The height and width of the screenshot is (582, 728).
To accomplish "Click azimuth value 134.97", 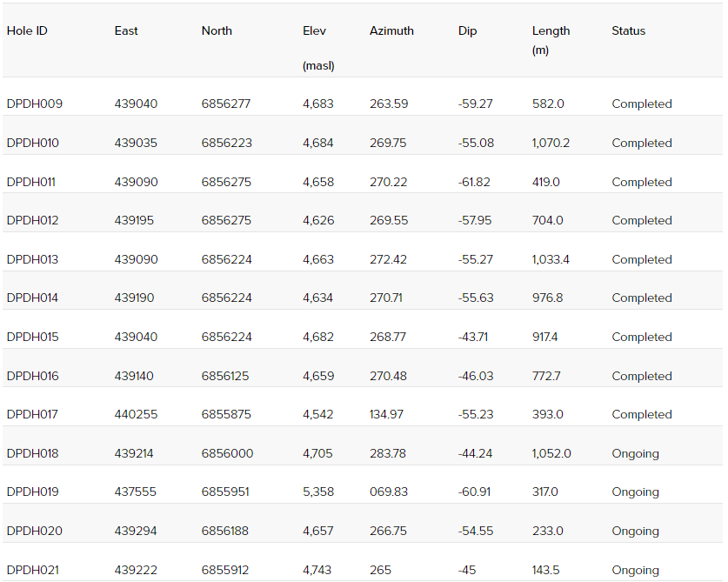I will tap(387, 414).
